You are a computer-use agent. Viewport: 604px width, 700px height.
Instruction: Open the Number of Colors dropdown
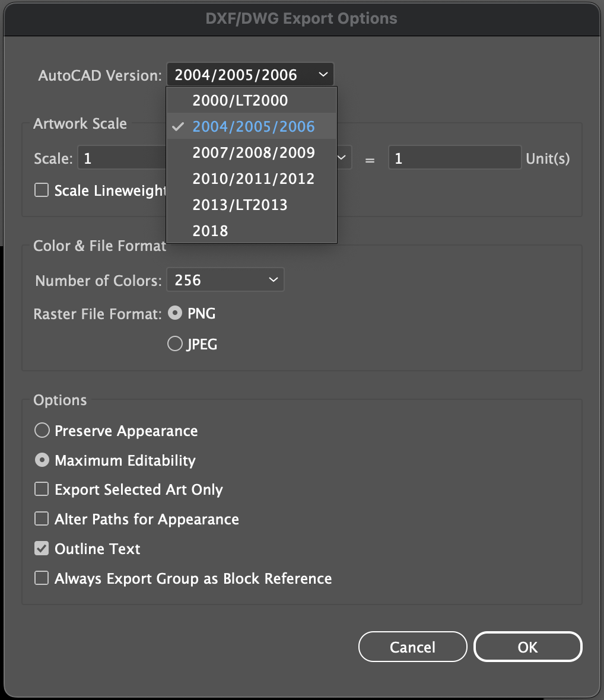pos(225,280)
